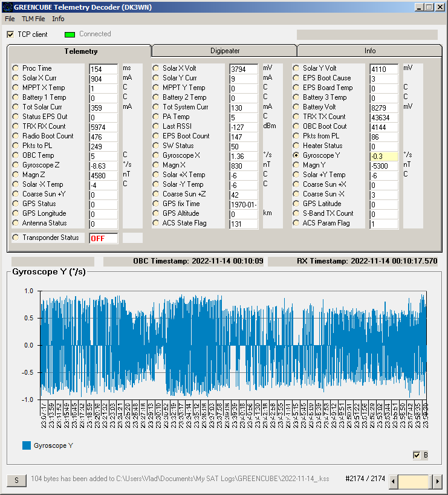This screenshot has height=495, width=448.
Task: Select the Radio Boot Count radio button
Action: (16, 136)
